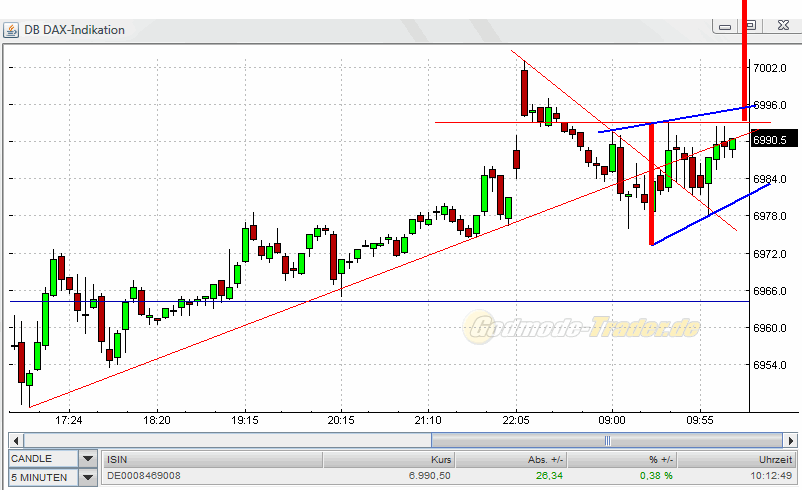The height and width of the screenshot is (490, 802).
Task: Click the Kurs column header
Action: pos(389,460)
